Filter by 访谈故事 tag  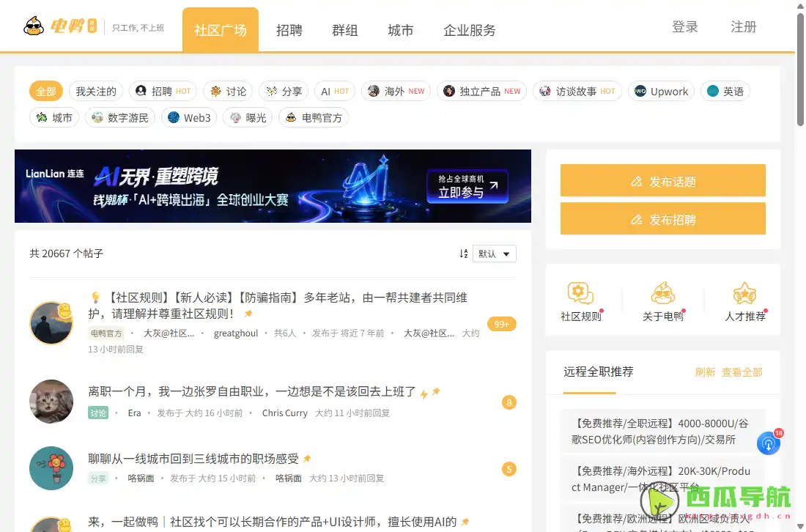577,91
